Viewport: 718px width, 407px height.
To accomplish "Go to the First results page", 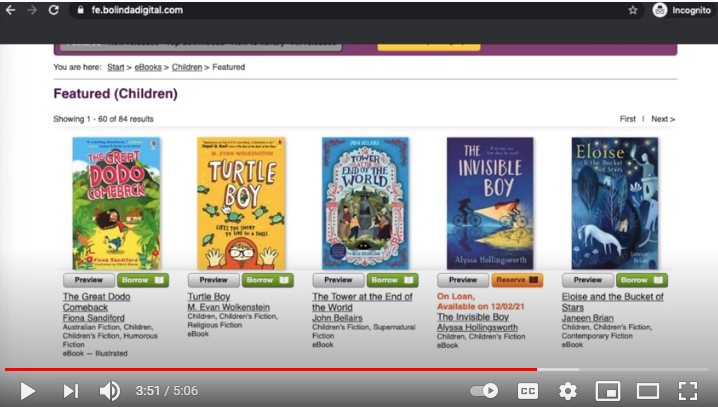I will 627,119.
